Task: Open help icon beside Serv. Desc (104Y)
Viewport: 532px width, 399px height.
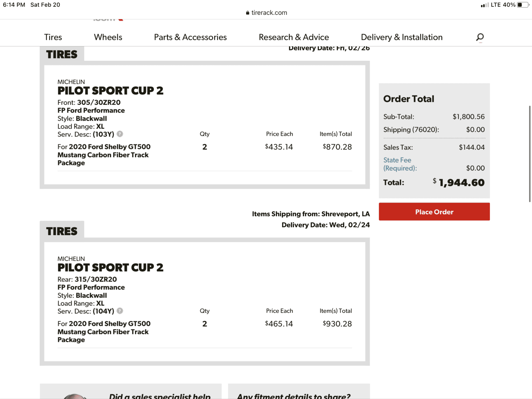Action: 120,311
